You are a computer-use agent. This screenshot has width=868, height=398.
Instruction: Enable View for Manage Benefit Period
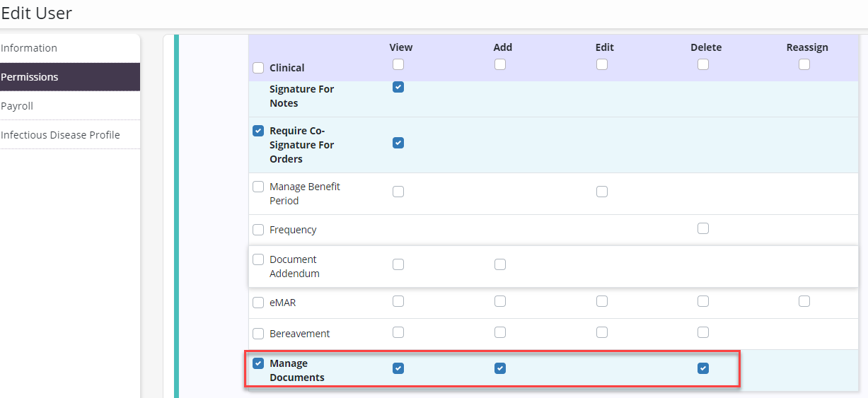pos(398,192)
